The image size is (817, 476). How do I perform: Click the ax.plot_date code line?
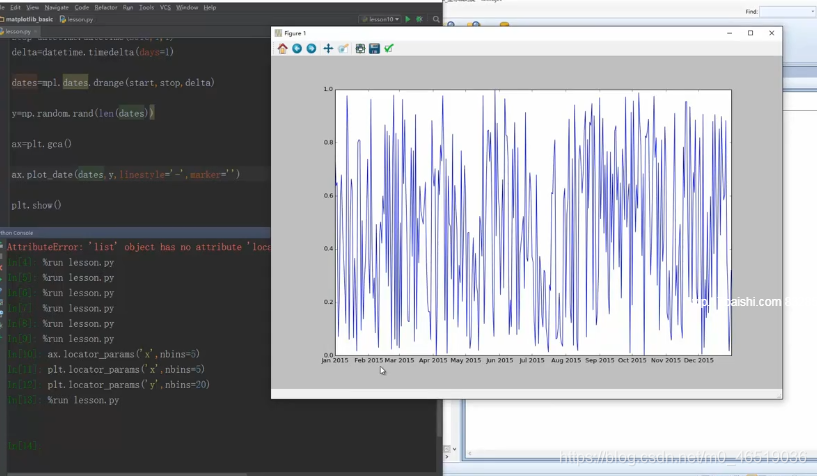click(x=126, y=174)
